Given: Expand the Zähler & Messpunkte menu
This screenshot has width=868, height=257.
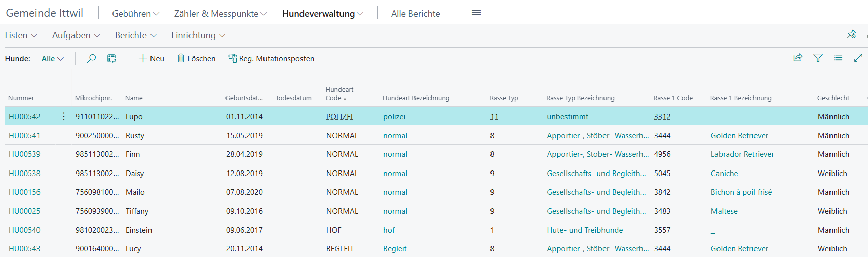Looking at the screenshot, I should point(220,14).
